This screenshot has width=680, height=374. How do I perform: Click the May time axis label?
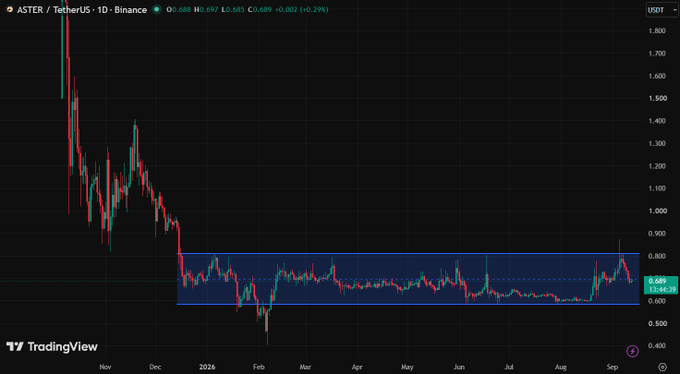coord(407,367)
